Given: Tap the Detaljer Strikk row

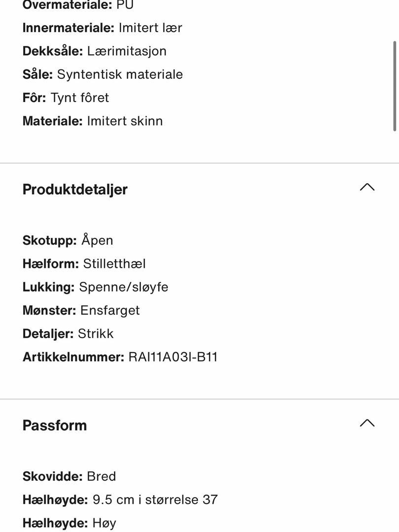Looking at the screenshot, I should (68, 334).
